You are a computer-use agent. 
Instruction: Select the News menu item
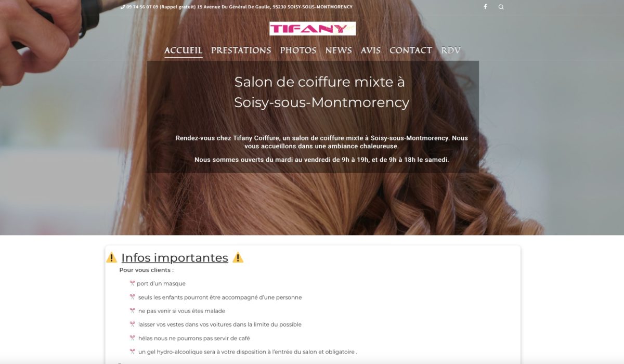tap(339, 50)
